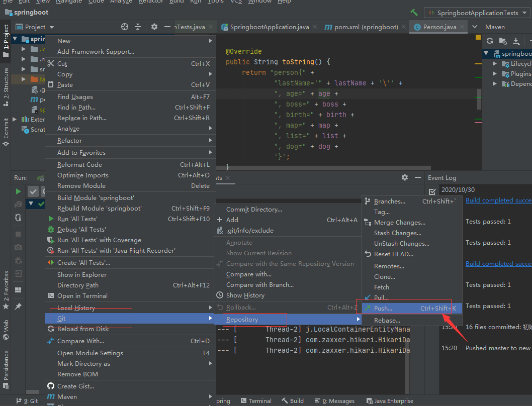Close the Person.java editor tab
This screenshot has width=532, height=406.
pos(462,27)
